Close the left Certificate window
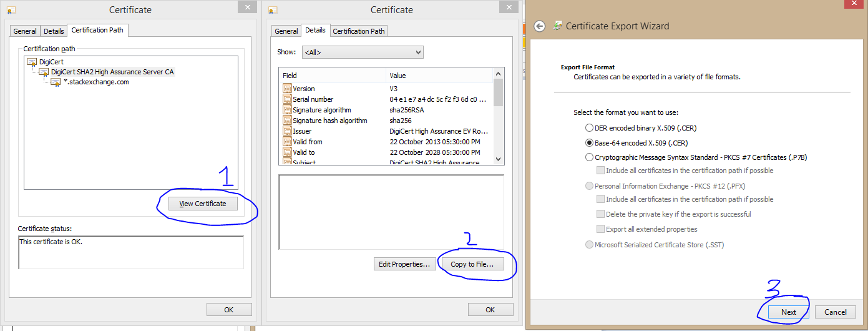 (x=248, y=7)
